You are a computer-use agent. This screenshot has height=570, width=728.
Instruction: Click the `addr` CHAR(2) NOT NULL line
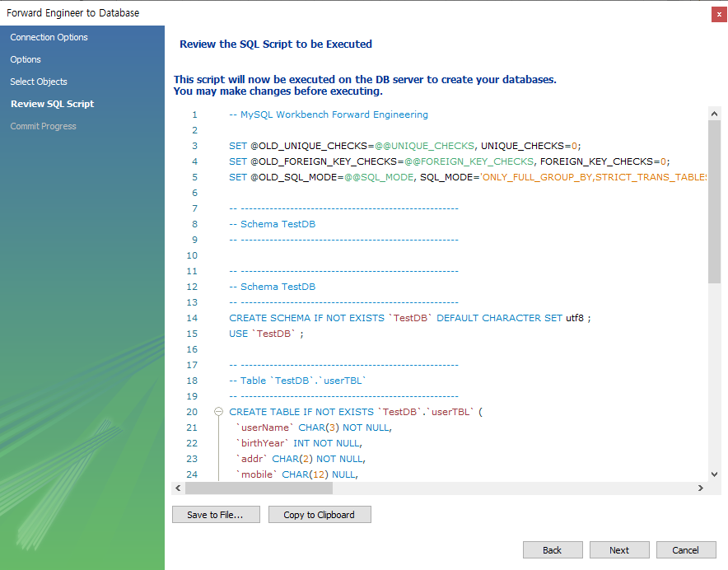(301, 459)
